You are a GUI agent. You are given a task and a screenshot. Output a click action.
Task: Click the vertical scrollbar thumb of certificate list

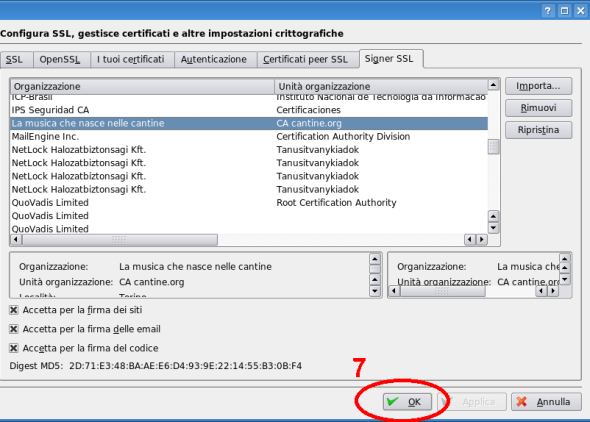493,147
